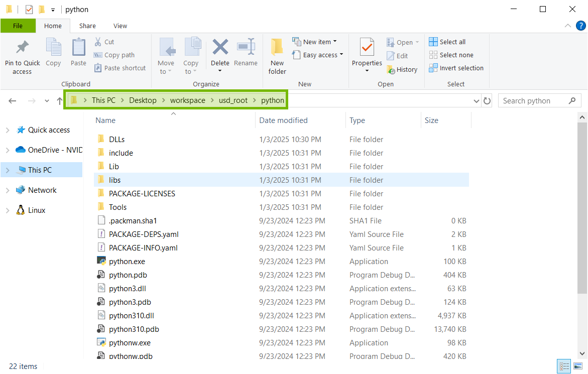Switch to Details view icon in status bar

564,366
